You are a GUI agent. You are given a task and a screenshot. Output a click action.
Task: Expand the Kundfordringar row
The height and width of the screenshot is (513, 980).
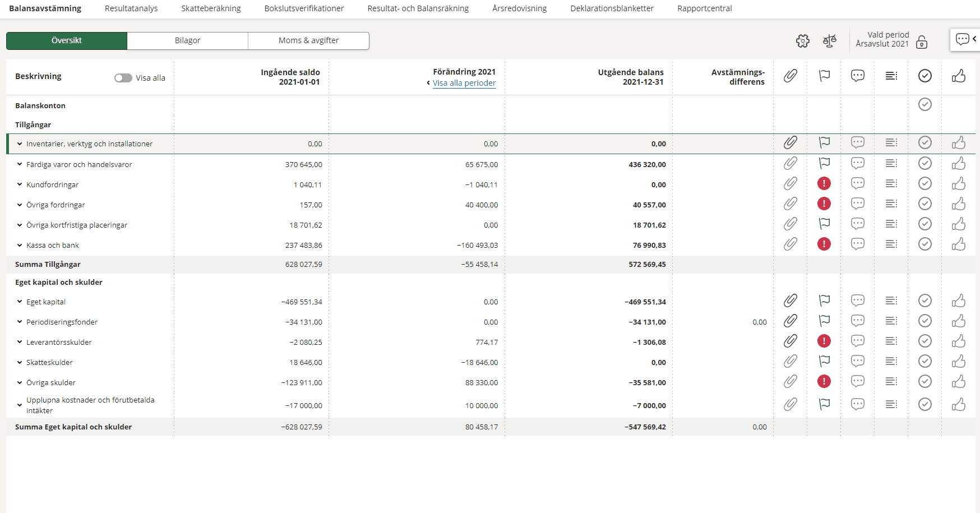point(20,184)
